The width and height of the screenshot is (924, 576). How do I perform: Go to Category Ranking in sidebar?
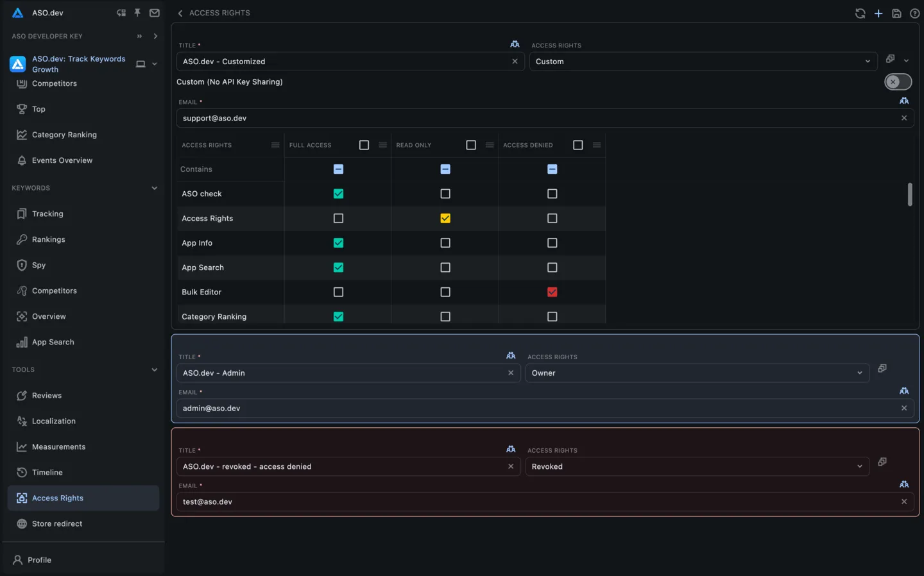click(x=64, y=135)
